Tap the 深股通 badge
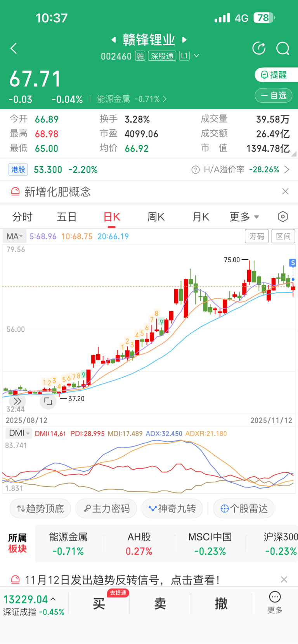This screenshot has height=644, width=298. (x=162, y=56)
